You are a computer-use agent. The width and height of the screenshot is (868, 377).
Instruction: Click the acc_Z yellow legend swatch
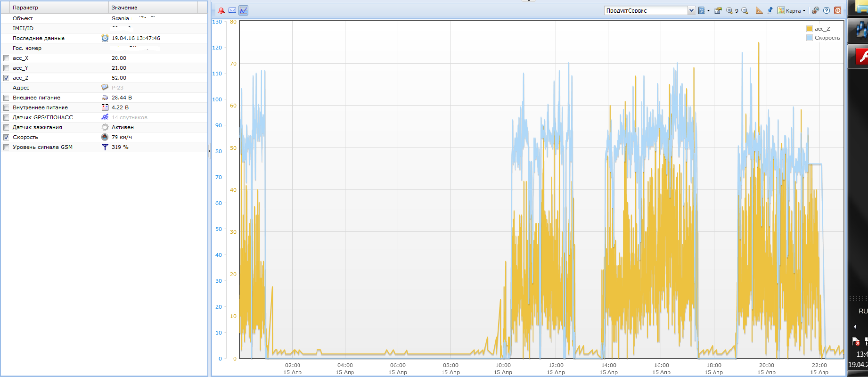[810, 29]
